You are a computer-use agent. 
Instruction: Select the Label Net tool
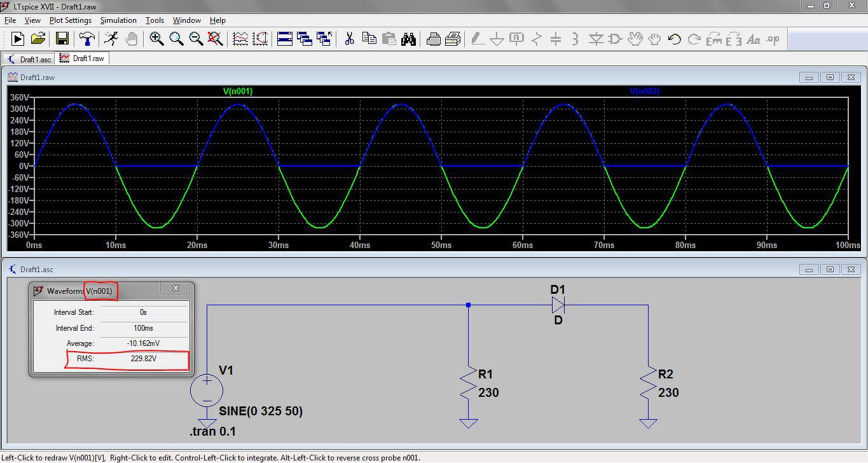(x=516, y=39)
